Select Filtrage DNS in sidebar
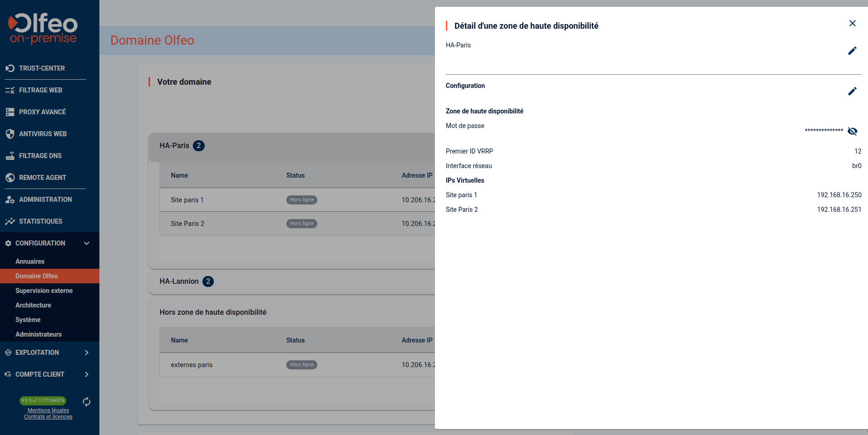This screenshot has height=435, width=868. tap(40, 156)
